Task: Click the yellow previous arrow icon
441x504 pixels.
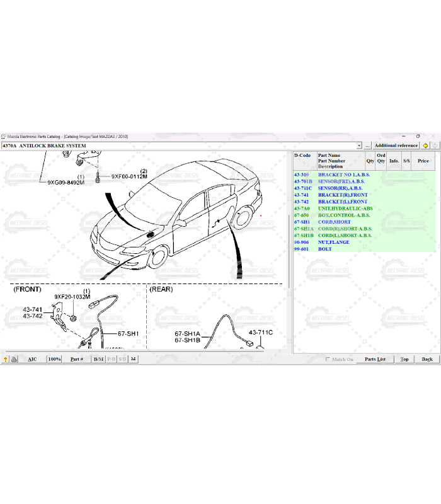Action: [x=426, y=146]
